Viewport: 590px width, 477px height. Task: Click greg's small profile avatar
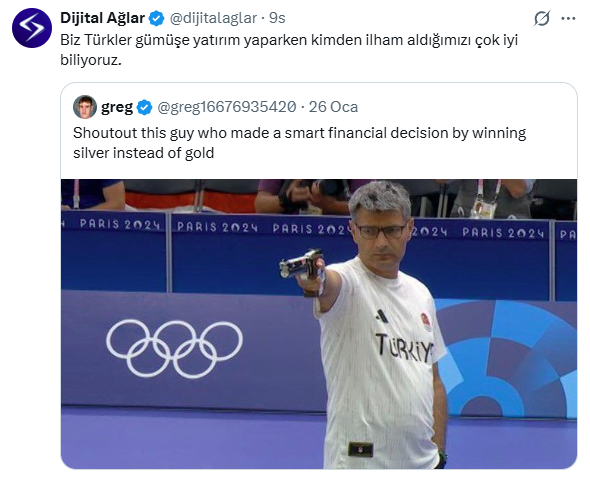85,107
